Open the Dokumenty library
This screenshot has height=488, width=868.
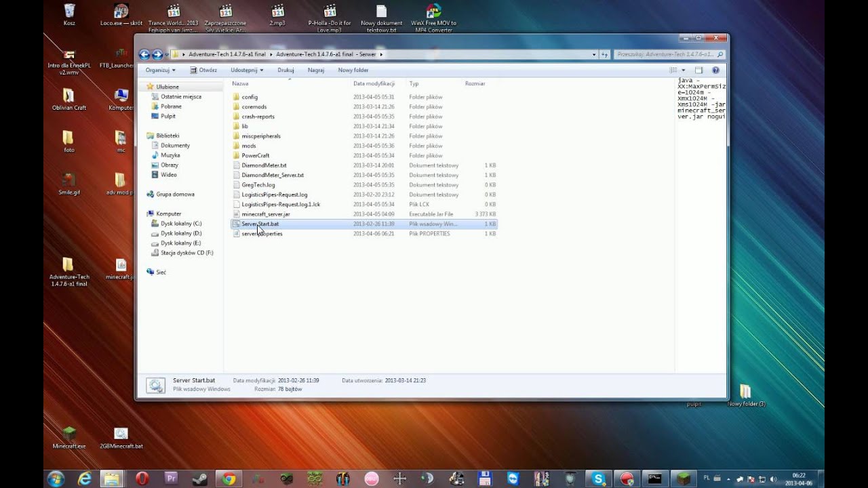(175, 145)
